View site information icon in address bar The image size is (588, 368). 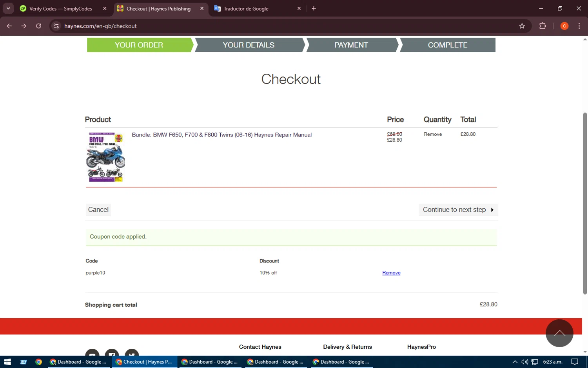(56, 26)
